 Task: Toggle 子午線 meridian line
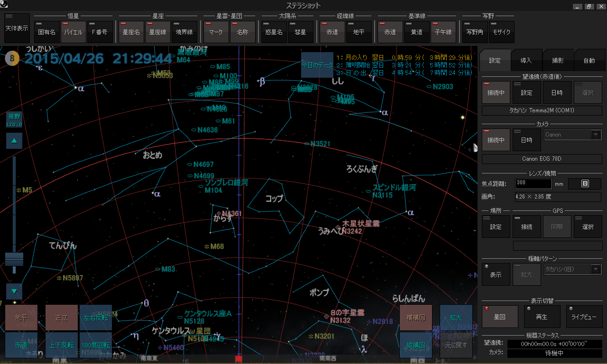443,32
